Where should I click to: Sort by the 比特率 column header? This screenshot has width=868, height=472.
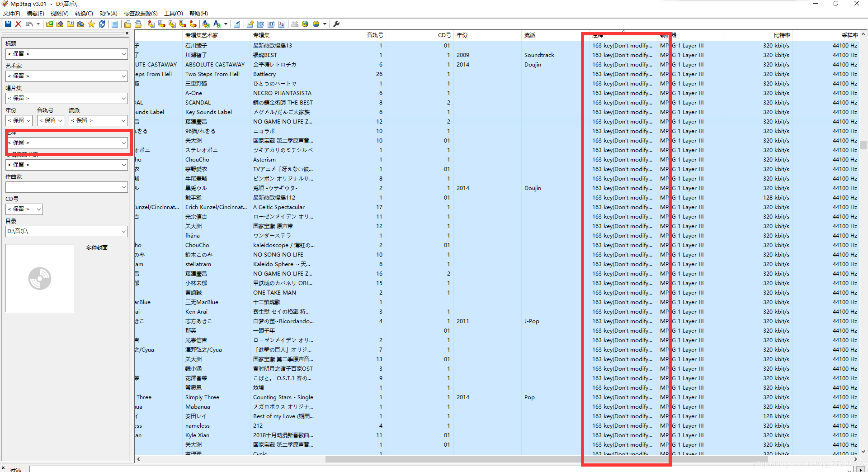click(759, 35)
